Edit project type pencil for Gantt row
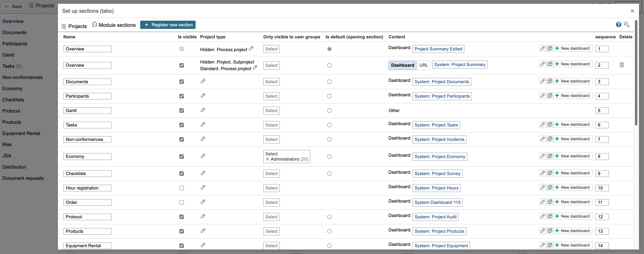This screenshot has width=644, height=254. [203, 110]
